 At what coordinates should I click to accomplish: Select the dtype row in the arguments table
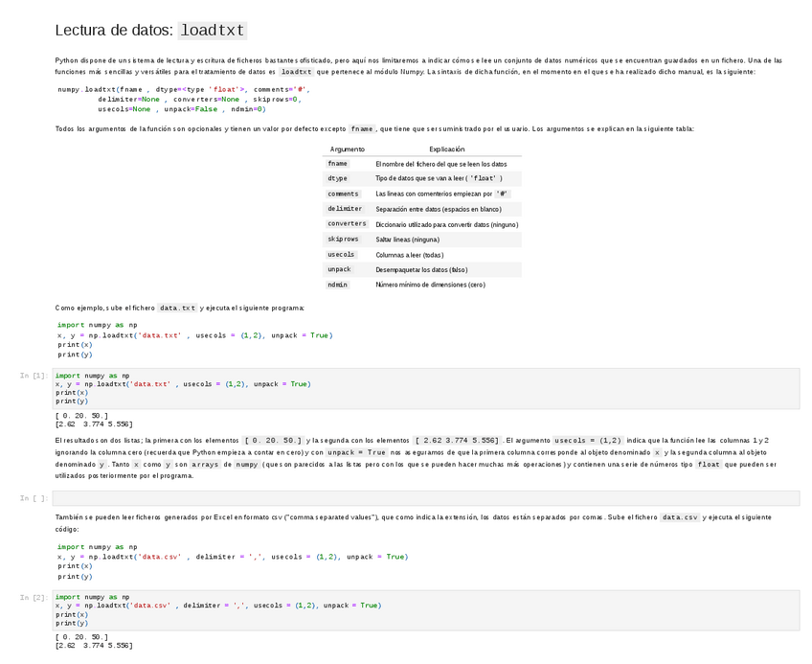(421, 178)
